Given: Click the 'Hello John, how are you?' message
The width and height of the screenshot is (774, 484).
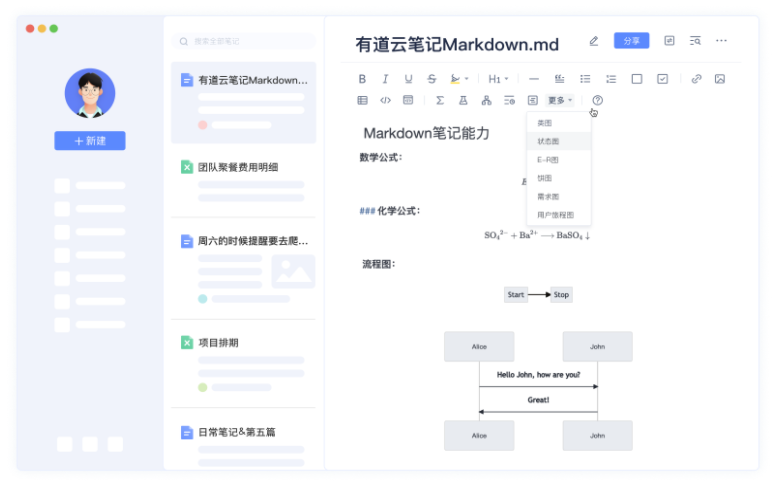Looking at the screenshot, I should coord(539,375).
